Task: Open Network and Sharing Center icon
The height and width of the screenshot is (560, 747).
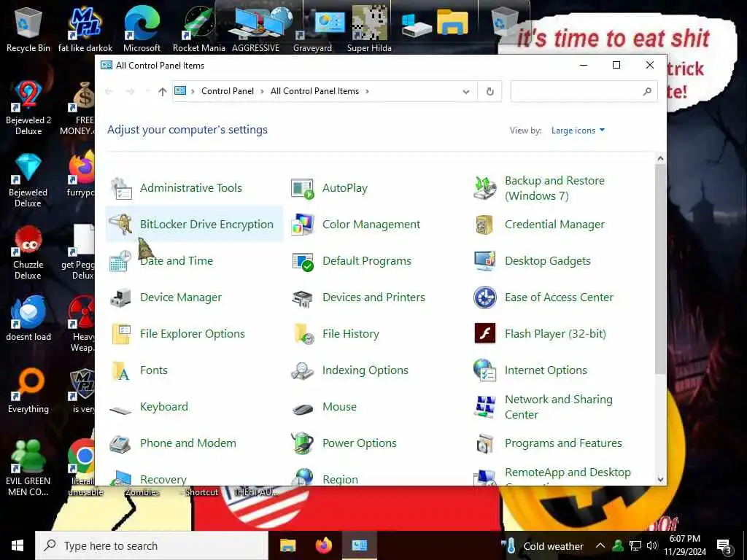Action: tap(485, 407)
